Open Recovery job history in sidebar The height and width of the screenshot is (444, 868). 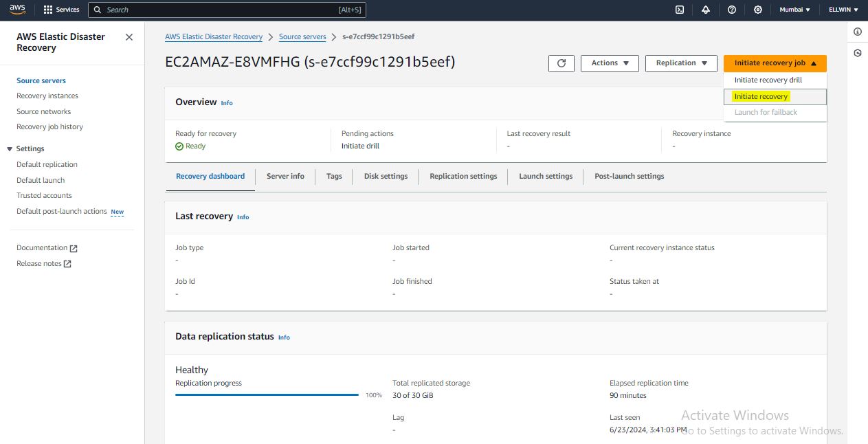(x=49, y=127)
